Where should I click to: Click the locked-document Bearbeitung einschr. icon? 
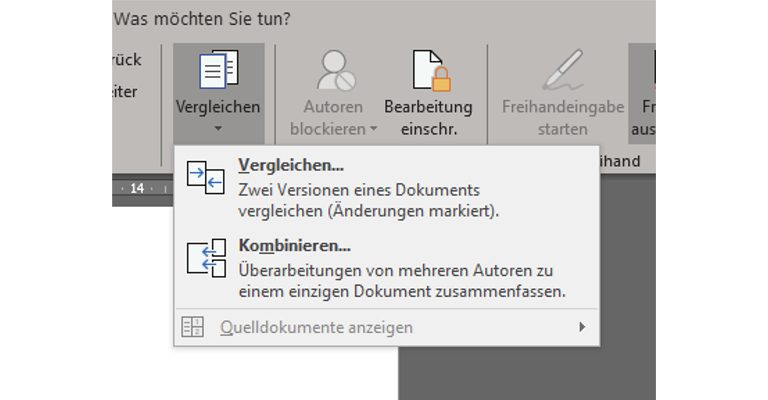click(x=428, y=70)
